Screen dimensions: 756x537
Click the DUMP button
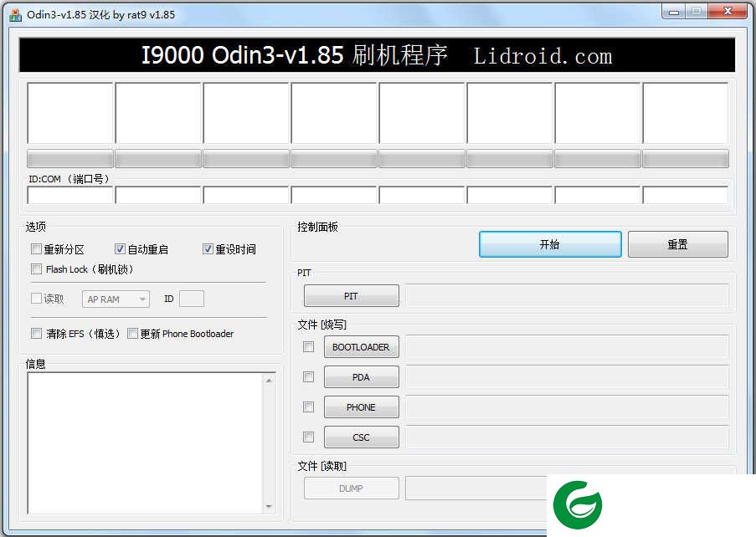coord(352,488)
